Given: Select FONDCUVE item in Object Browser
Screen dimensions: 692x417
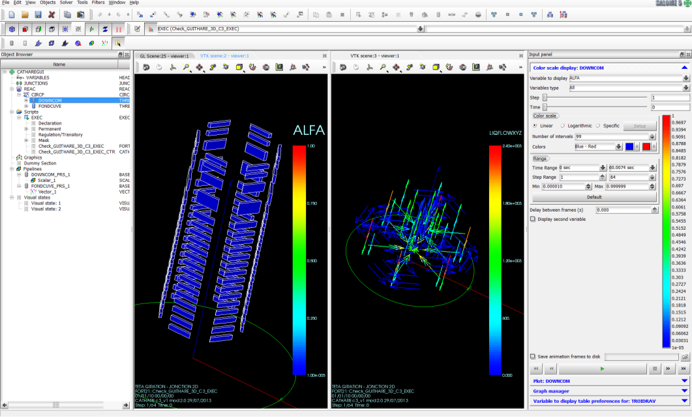Looking at the screenshot, I should pos(50,106).
